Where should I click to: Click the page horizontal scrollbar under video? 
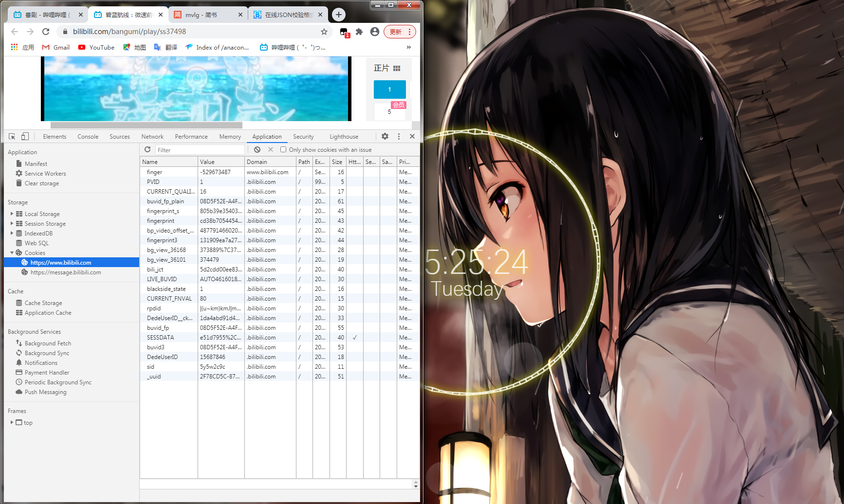pyautogui.click(x=146, y=125)
